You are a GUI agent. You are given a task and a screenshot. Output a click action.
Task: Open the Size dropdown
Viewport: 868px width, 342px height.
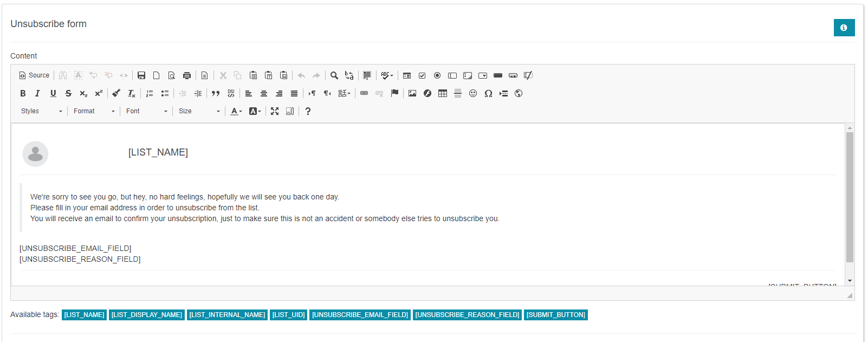[x=199, y=111]
